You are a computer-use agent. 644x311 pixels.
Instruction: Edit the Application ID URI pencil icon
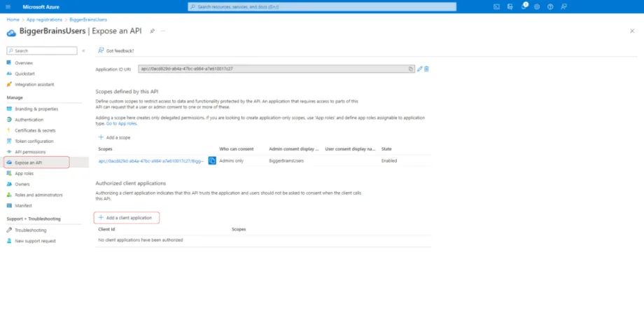420,69
